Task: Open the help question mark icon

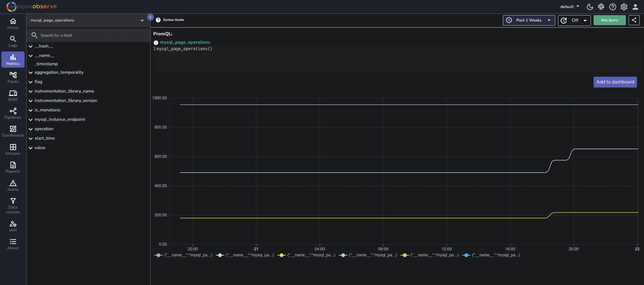Action: pos(613,7)
